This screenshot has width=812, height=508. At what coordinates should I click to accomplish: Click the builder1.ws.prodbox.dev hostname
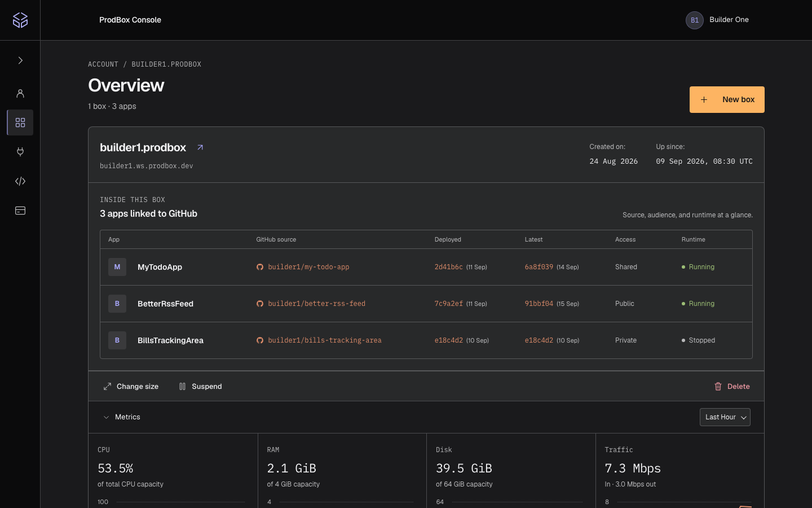tap(147, 166)
